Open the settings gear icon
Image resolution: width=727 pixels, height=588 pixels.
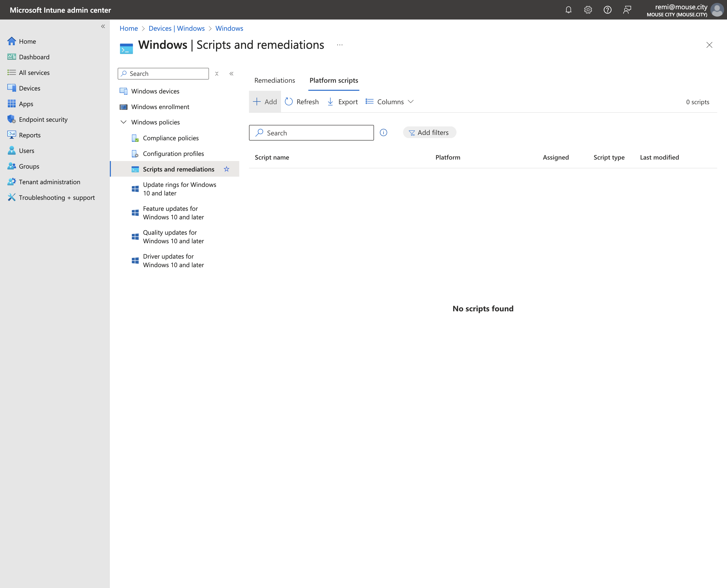point(588,10)
